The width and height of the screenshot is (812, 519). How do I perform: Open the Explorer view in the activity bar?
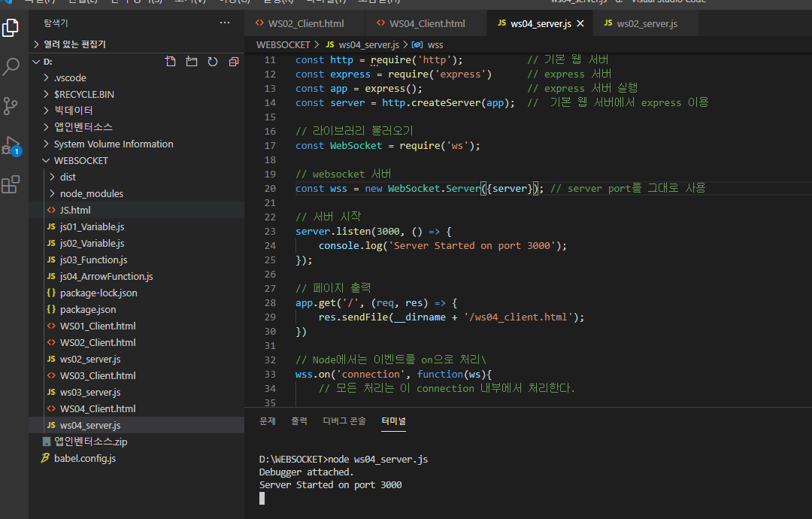11,27
